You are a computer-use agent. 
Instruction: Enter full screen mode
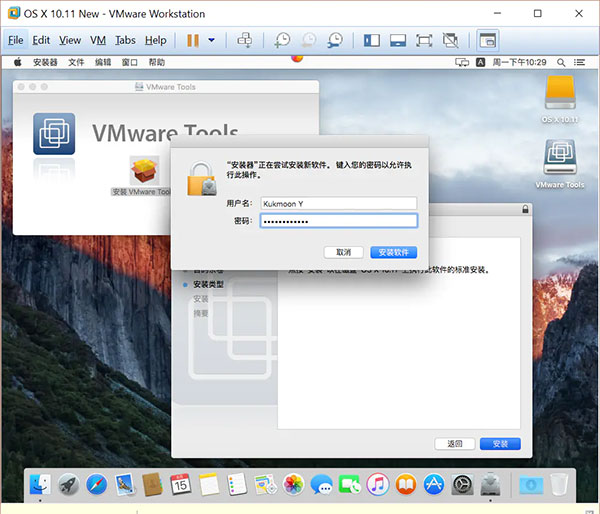pos(424,40)
